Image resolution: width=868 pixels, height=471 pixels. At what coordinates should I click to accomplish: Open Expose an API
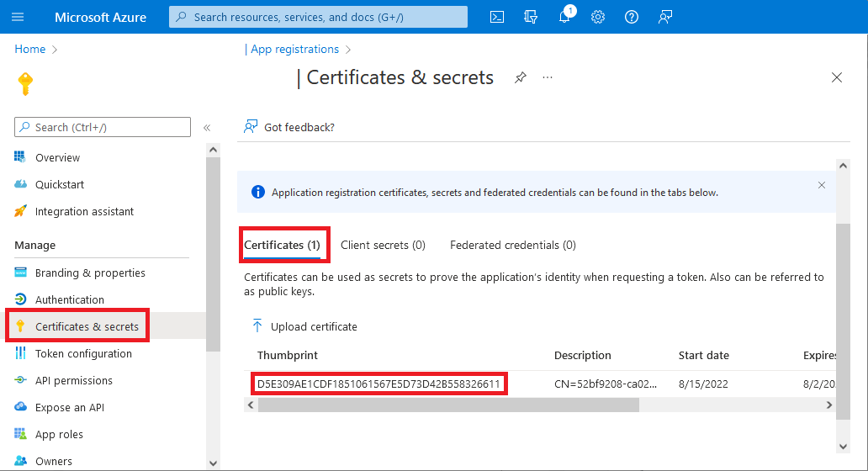coord(70,408)
